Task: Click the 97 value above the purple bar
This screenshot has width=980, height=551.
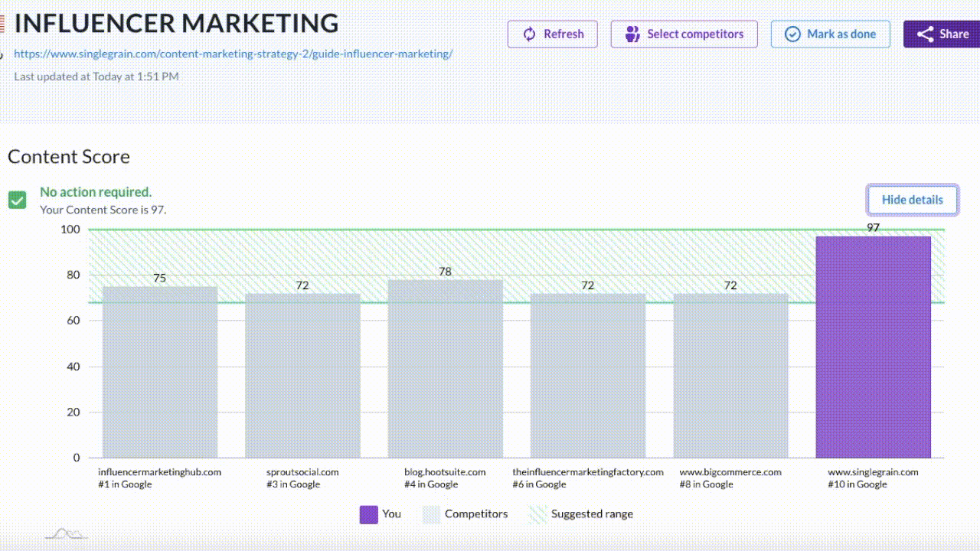Action: [874, 228]
